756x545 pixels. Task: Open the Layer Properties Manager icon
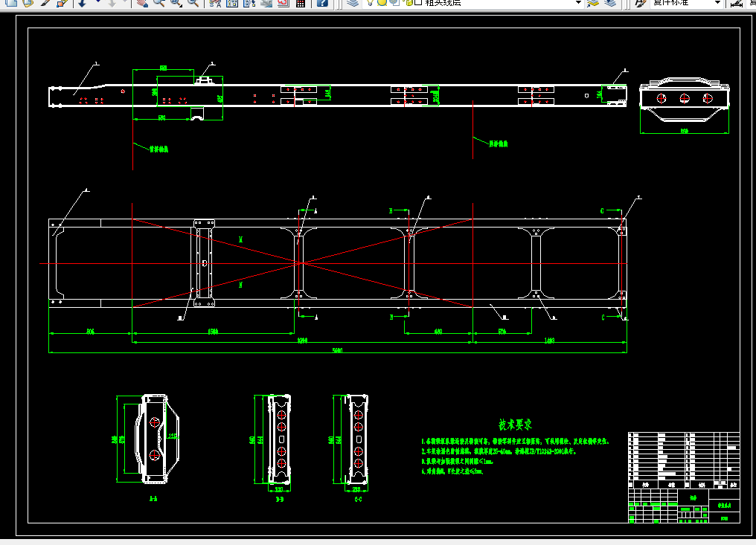pos(353,3)
